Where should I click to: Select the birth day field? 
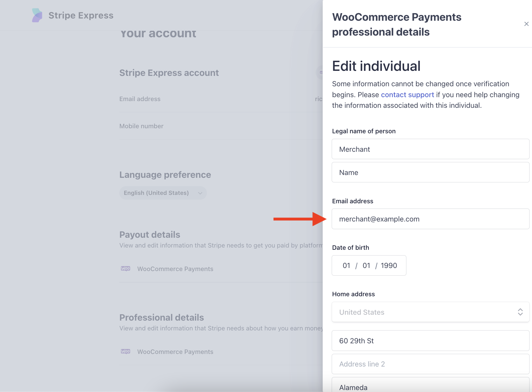(366, 265)
